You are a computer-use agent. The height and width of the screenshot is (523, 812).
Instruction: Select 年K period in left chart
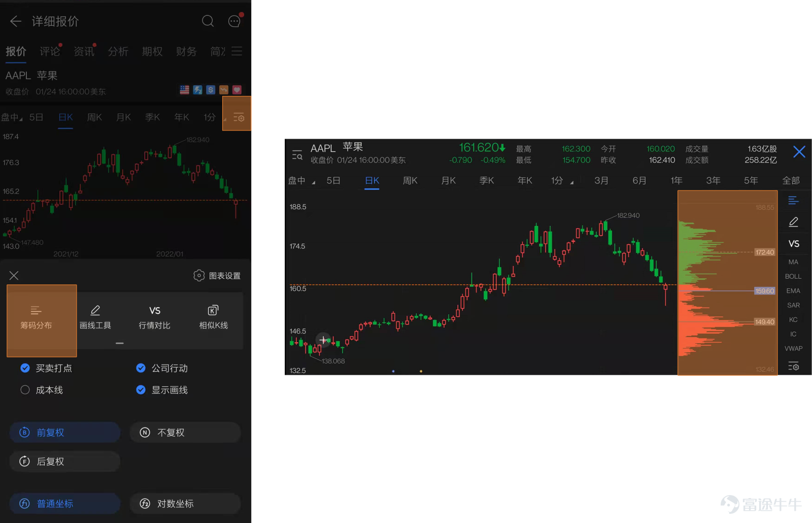point(182,117)
